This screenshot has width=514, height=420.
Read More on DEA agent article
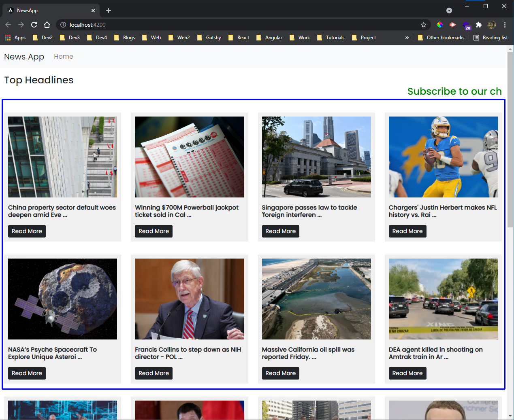tap(407, 373)
